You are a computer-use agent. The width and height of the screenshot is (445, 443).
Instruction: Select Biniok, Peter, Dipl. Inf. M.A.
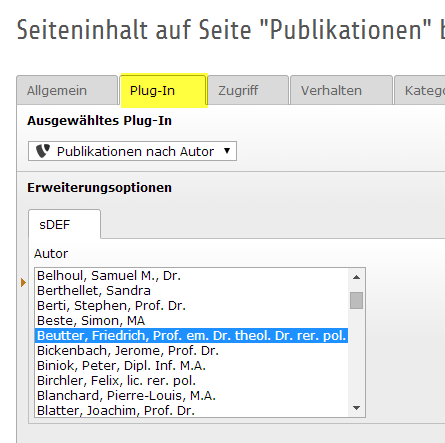192,366
